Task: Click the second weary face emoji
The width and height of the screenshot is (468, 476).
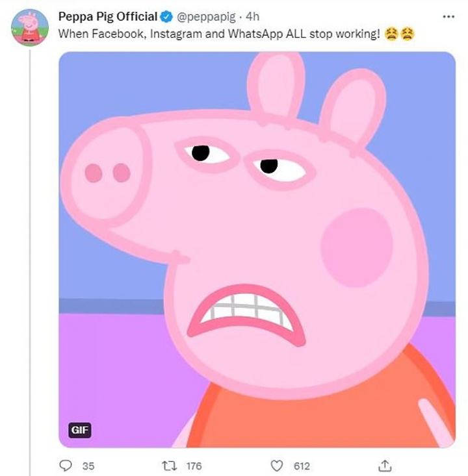Action: pyautogui.click(x=407, y=34)
